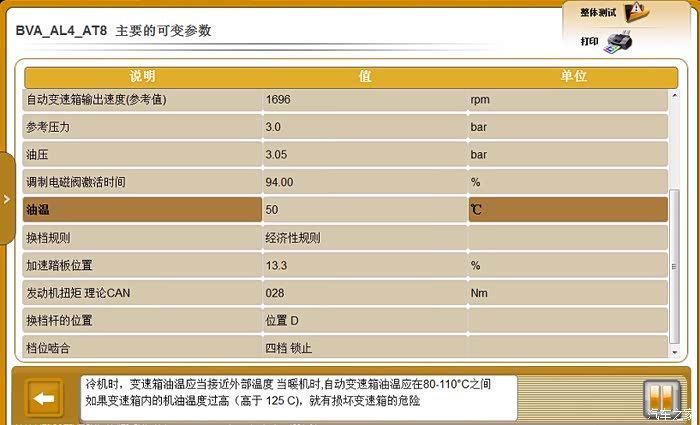Select the 换档规则 row label
The width and height of the screenshot is (700, 425).
pyautogui.click(x=48, y=238)
